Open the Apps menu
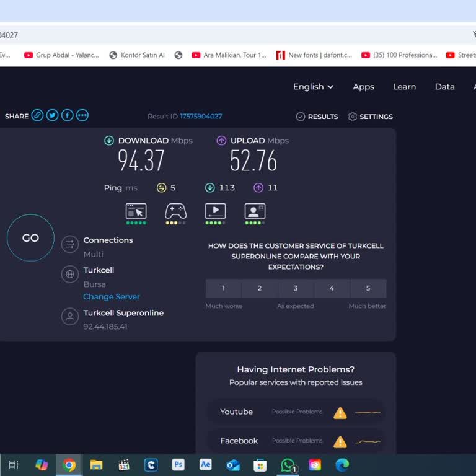 [363, 87]
